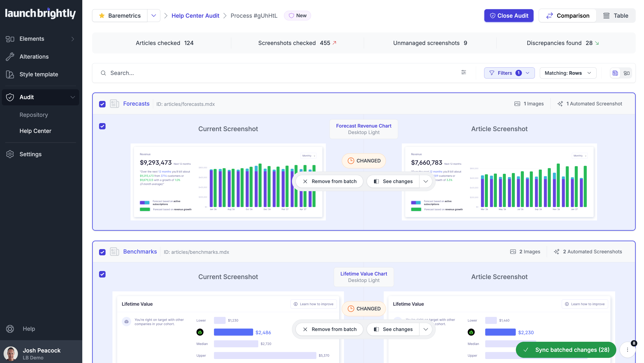
Task: Click the 1 Automated Screenshot sparkle icon
Action: 560,104
